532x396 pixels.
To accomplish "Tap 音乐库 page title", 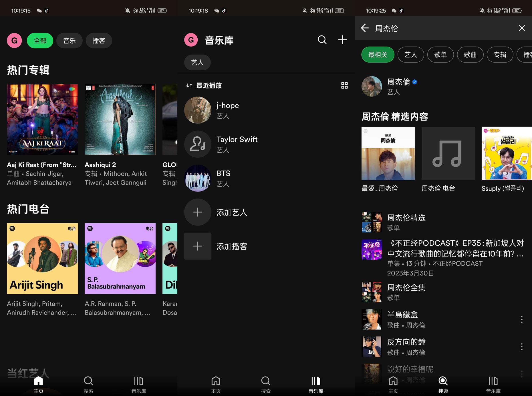I will 219,40.
